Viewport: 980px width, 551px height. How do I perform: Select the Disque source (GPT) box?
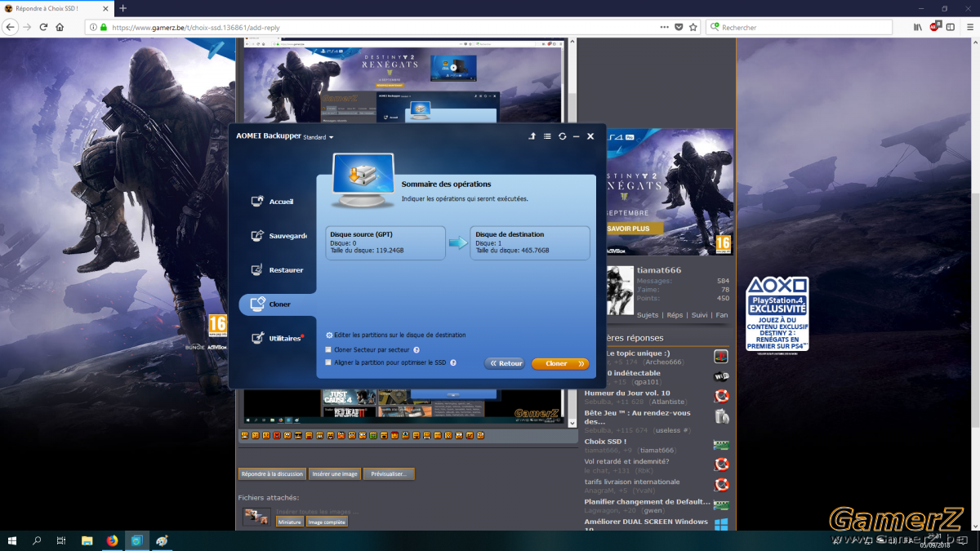[x=385, y=242]
